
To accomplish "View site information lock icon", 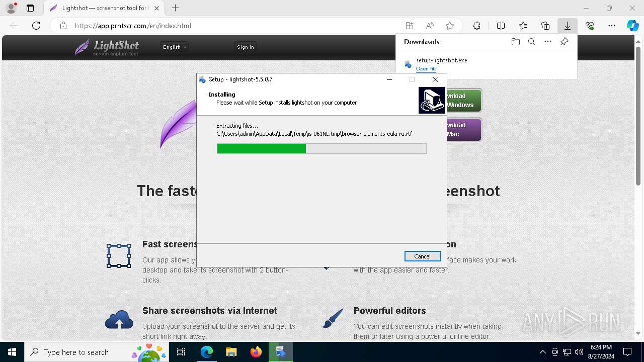I will (63, 26).
